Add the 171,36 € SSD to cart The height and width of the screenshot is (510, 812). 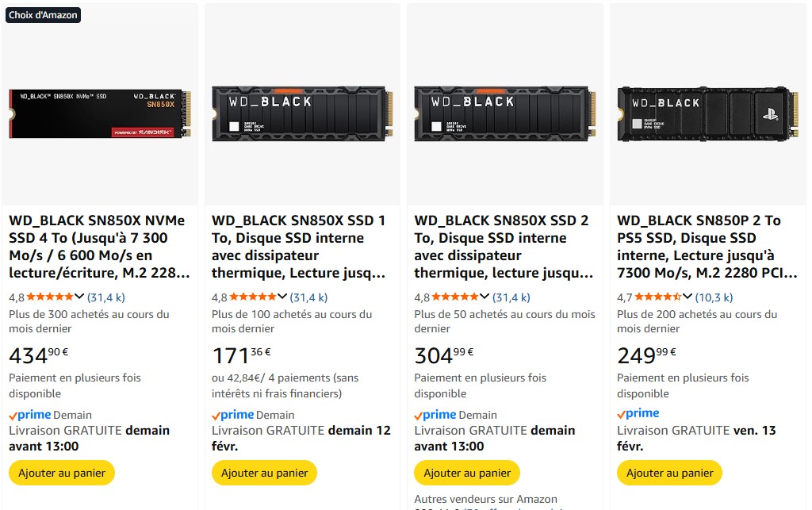click(x=264, y=473)
